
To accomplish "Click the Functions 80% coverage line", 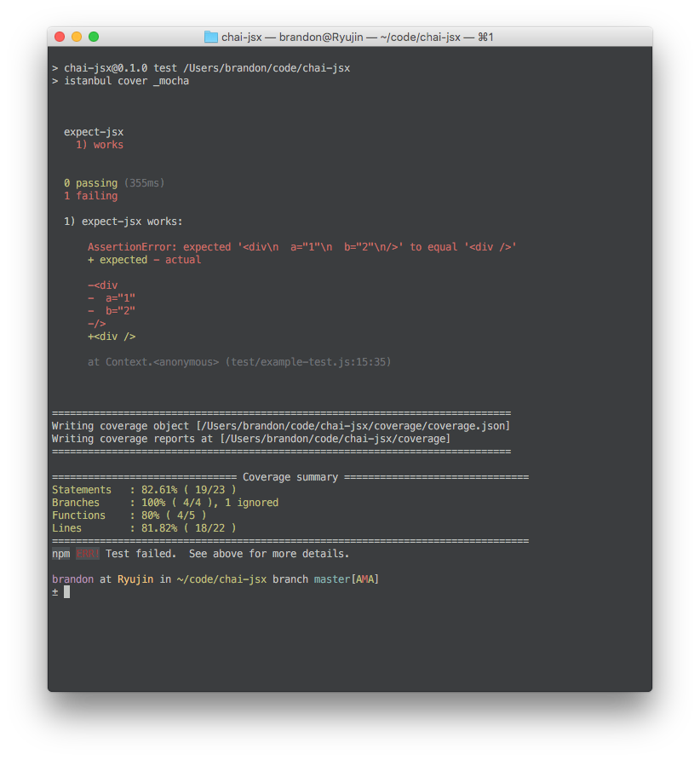I will tap(129, 515).
